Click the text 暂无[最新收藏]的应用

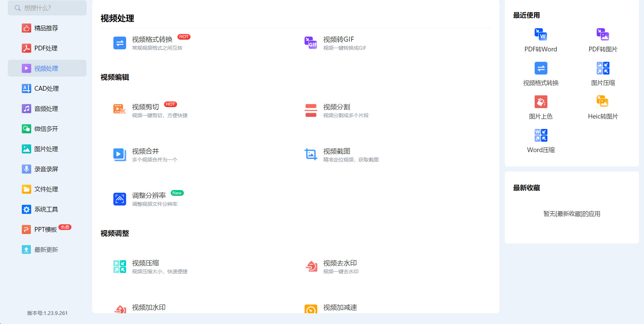click(572, 214)
